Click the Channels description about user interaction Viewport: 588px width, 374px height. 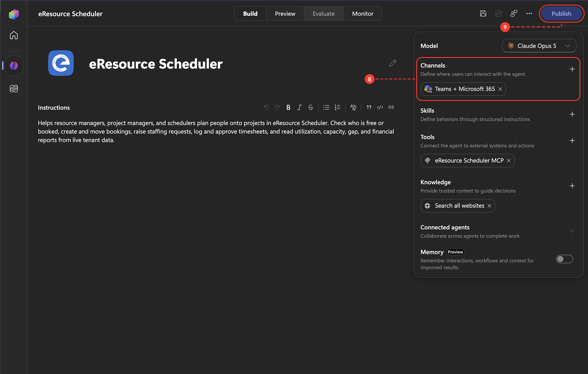tap(473, 74)
